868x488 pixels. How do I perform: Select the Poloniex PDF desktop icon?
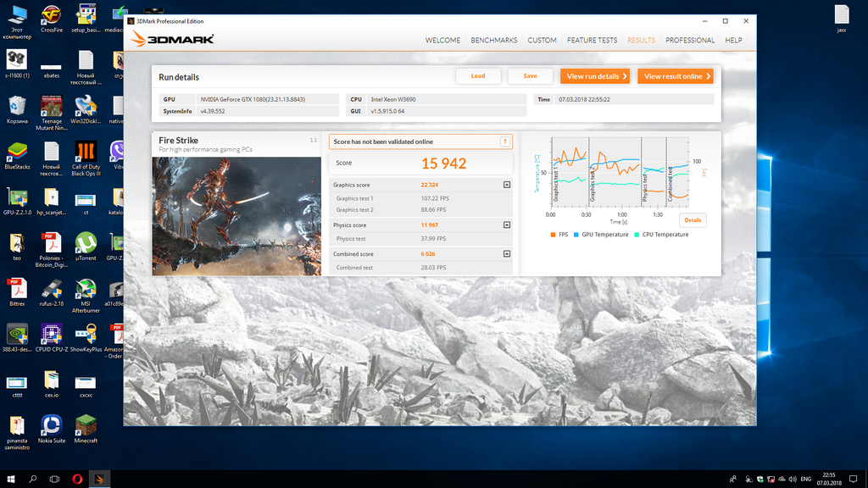pyautogui.click(x=52, y=250)
